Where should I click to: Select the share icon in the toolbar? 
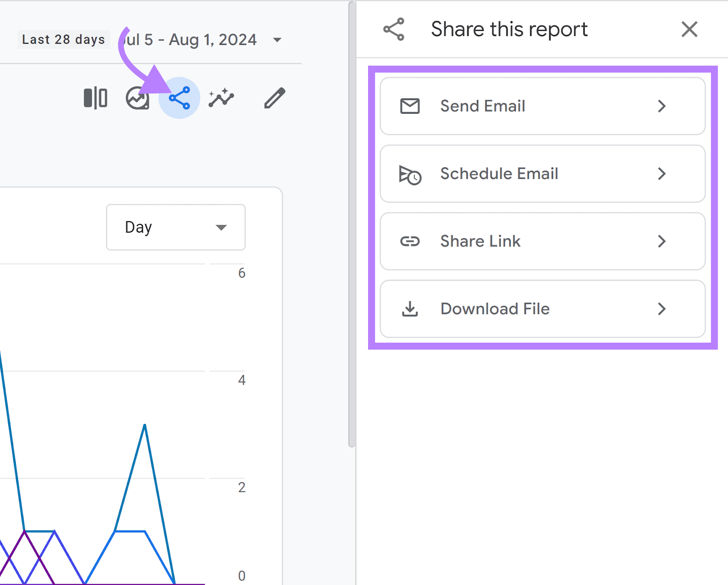(180, 97)
